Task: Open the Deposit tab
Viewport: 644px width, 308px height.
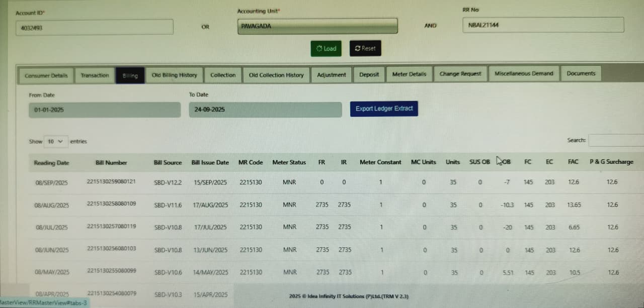Action: [369, 74]
